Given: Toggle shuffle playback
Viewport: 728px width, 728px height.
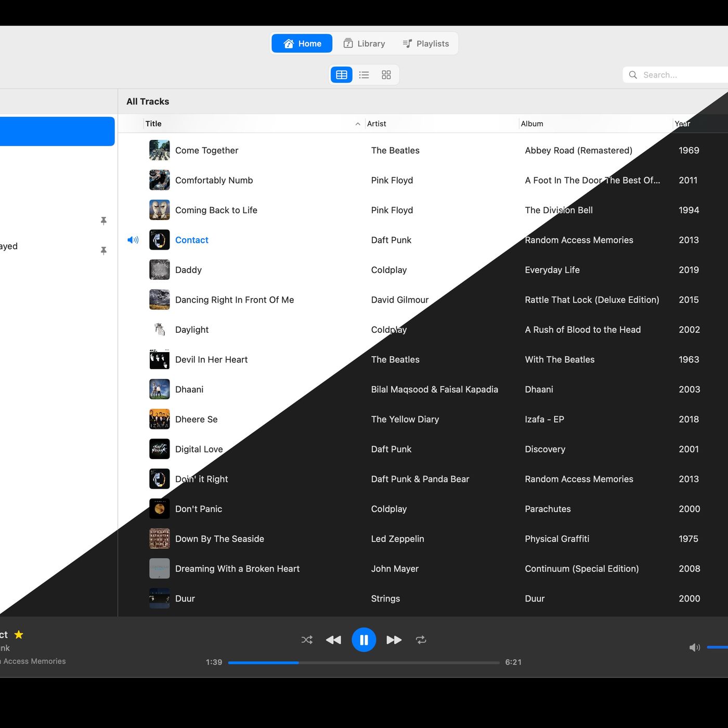Looking at the screenshot, I should click(307, 640).
